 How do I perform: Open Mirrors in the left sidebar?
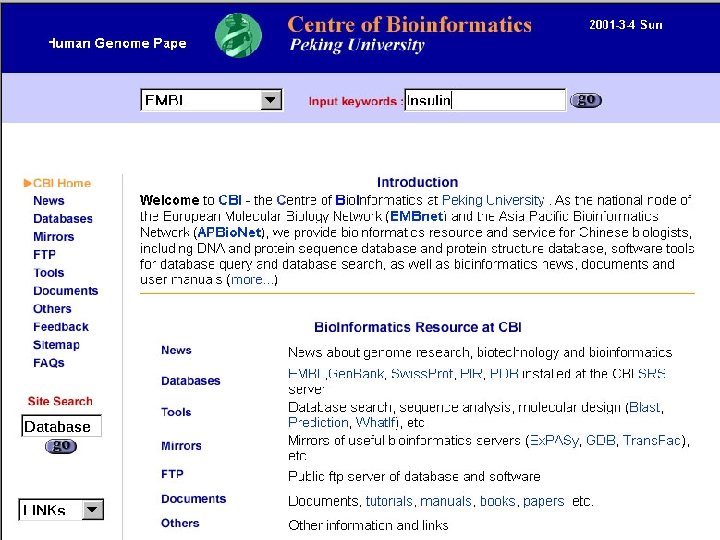coord(53,236)
